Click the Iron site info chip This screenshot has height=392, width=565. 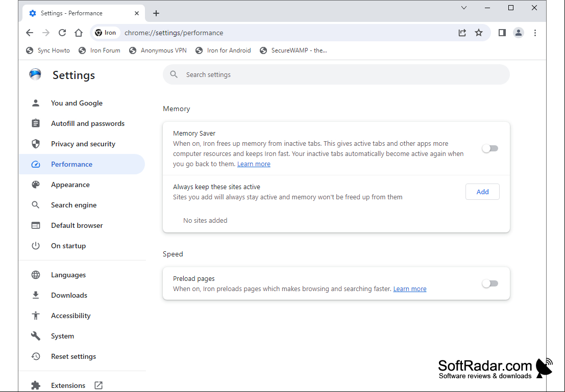pos(105,33)
